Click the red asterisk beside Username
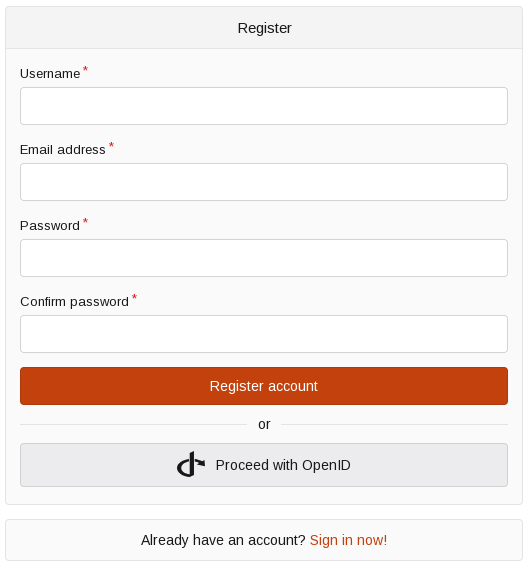This screenshot has height=571, width=530. [85, 69]
